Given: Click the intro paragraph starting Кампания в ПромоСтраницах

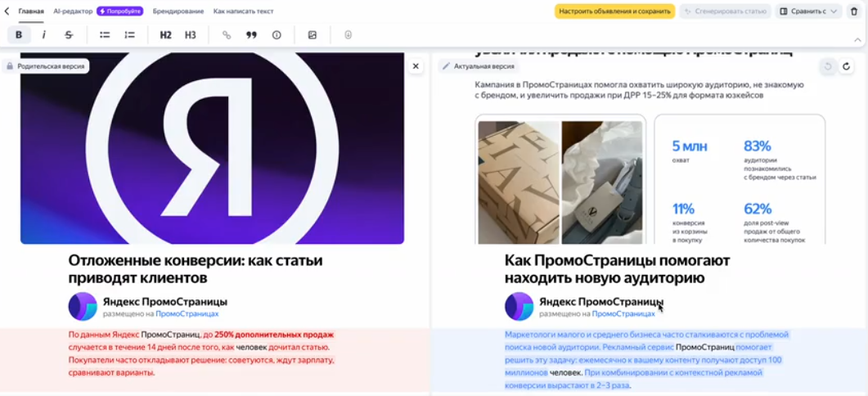Looking at the screenshot, I should click(x=640, y=90).
